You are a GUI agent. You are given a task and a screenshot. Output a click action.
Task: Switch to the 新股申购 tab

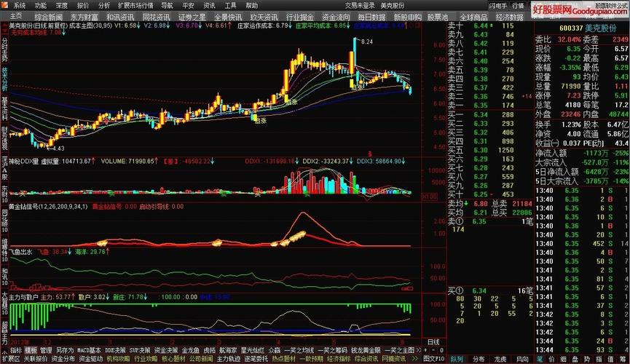tap(407, 17)
